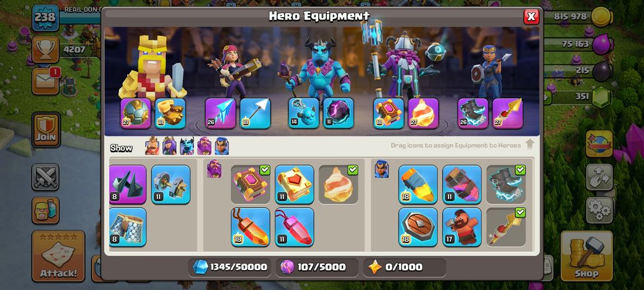Unequip the checked Fireball in the Warden list
This screenshot has height=290, width=644.
coord(338,184)
